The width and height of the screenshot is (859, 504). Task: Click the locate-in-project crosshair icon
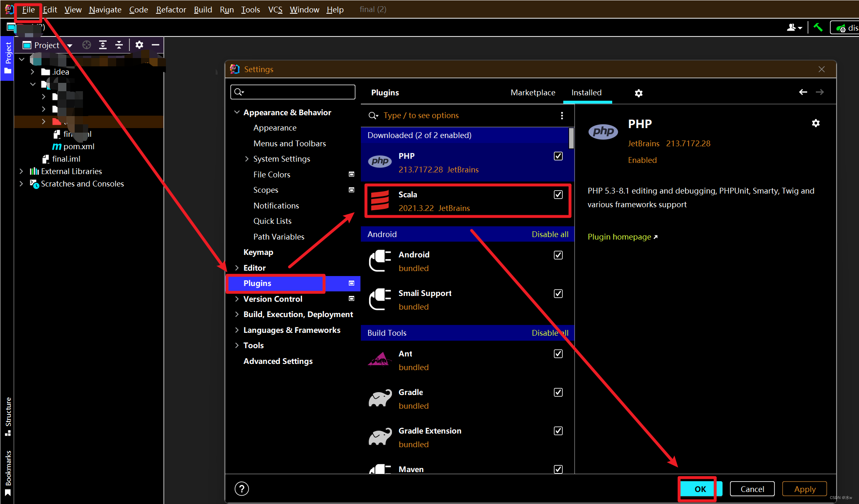point(87,45)
